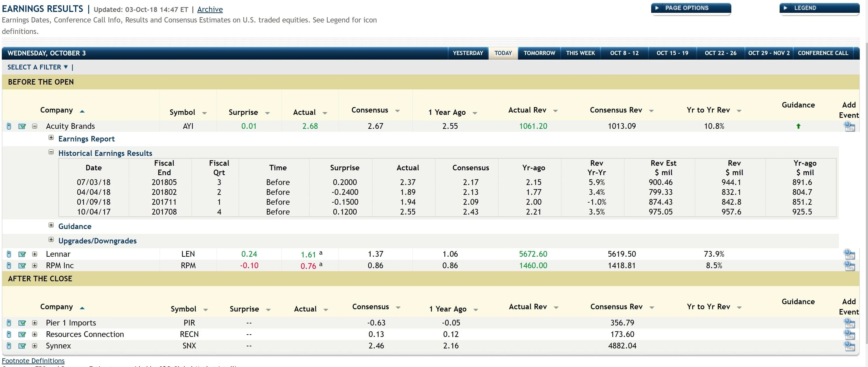
Task: Expand the Lennar row details
Action: coord(34,254)
